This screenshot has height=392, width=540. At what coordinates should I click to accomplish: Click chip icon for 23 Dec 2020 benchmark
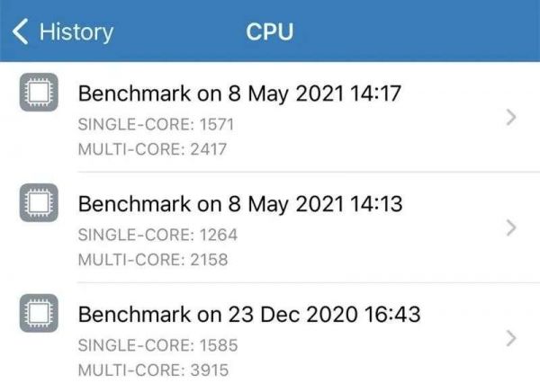click(39, 315)
